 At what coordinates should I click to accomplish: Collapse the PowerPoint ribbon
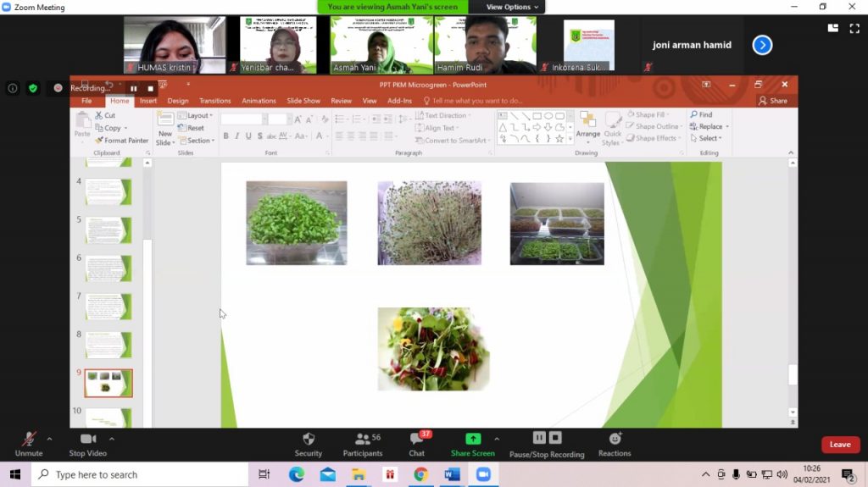point(791,152)
